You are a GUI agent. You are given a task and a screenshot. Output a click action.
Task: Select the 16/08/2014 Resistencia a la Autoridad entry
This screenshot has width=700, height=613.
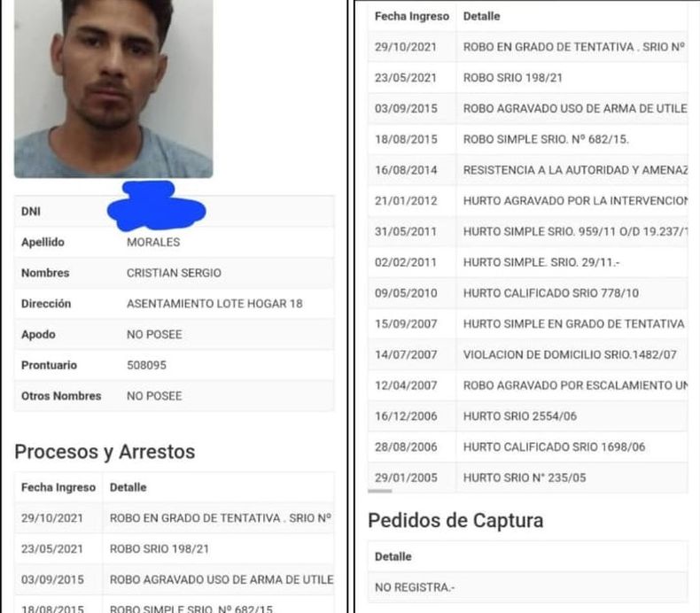[x=528, y=170]
